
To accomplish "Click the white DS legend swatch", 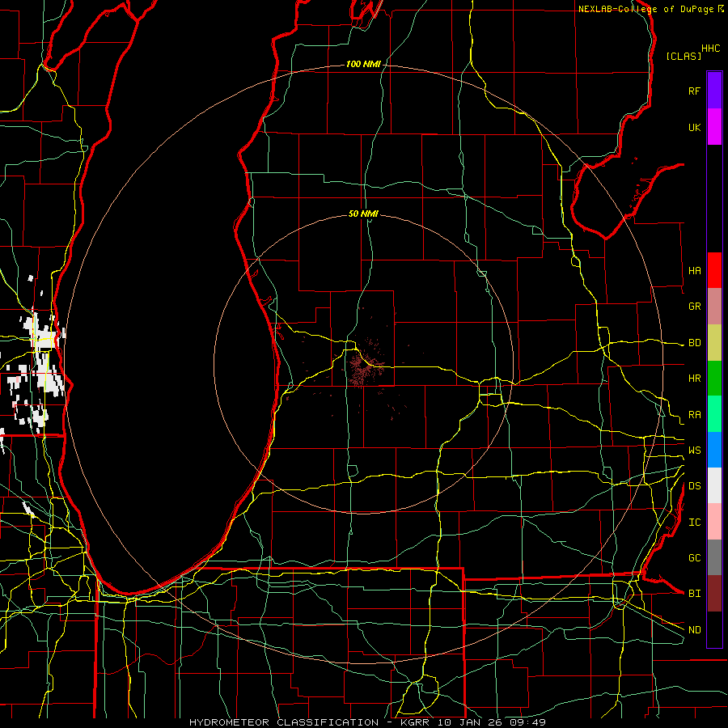I will tap(714, 485).
